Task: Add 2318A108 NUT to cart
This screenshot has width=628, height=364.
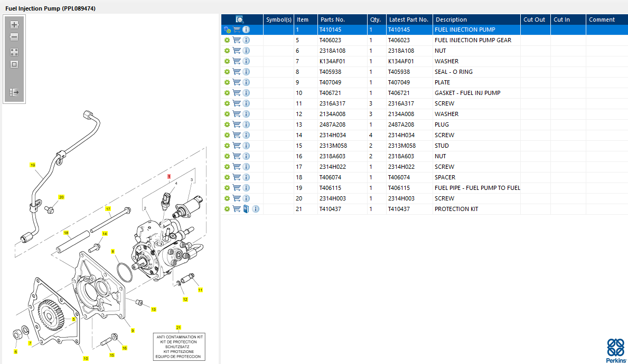Action: (x=237, y=51)
